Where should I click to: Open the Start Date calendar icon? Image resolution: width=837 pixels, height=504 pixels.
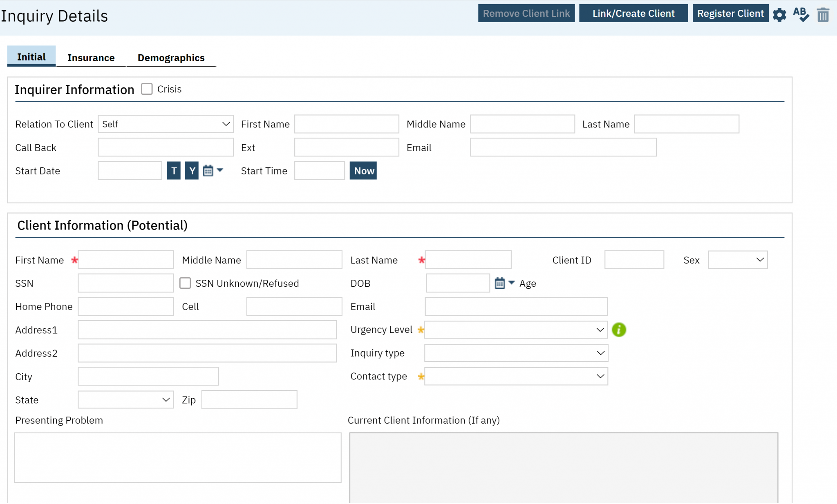point(209,170)
